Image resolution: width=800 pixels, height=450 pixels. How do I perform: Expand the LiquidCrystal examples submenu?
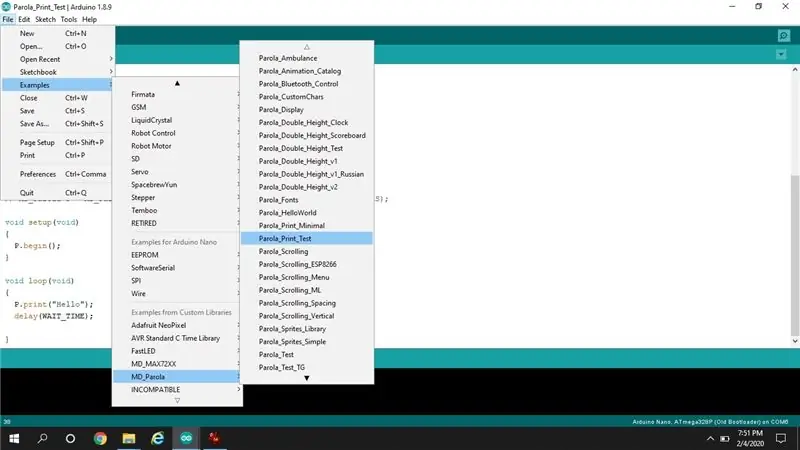(177, 120)
